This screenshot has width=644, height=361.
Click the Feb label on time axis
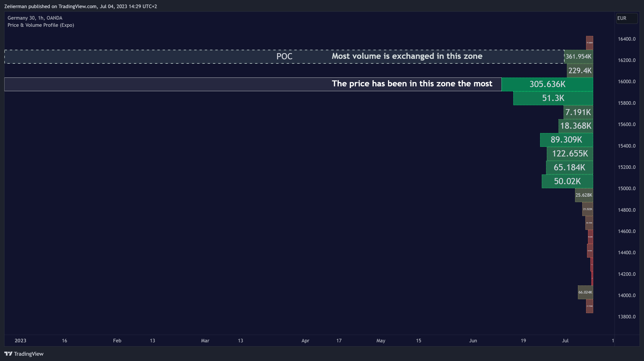pos(117,341)
